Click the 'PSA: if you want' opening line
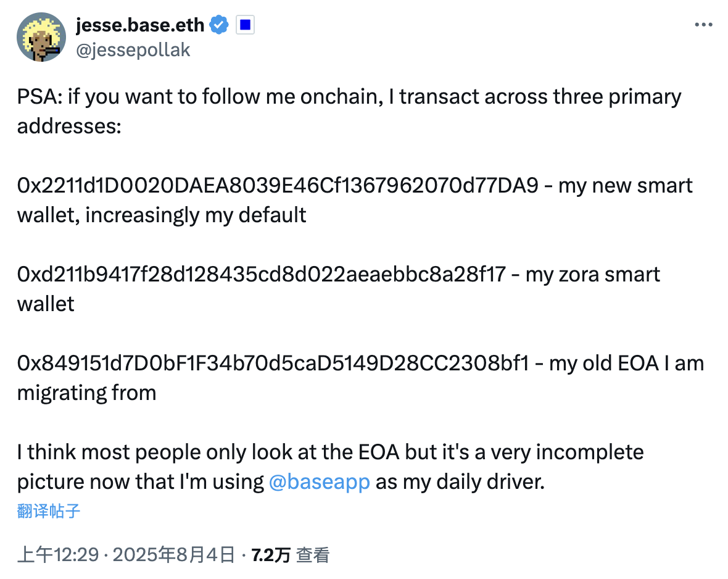Viewport: 728px width, 579px height. [349, 97]
